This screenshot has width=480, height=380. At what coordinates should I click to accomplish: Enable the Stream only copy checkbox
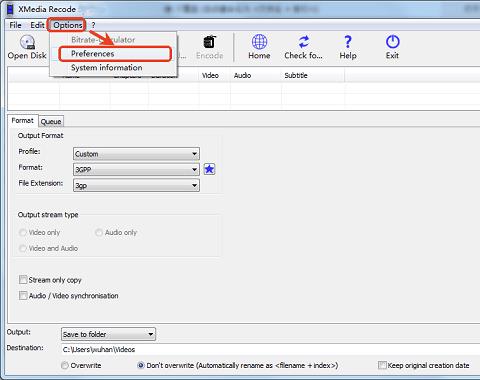(23, 280)
